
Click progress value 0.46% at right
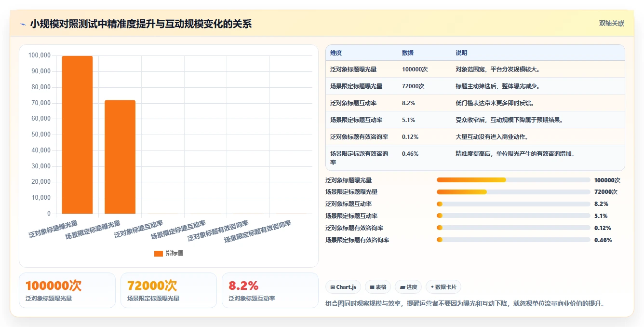click(603, 240)
